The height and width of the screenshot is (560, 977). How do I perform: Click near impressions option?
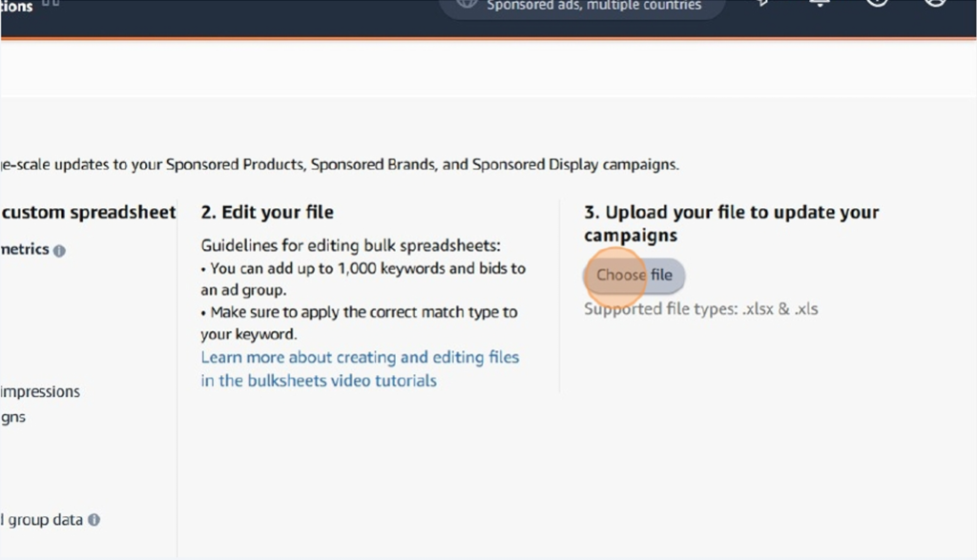pyautogui.click(x=40, y=391)
